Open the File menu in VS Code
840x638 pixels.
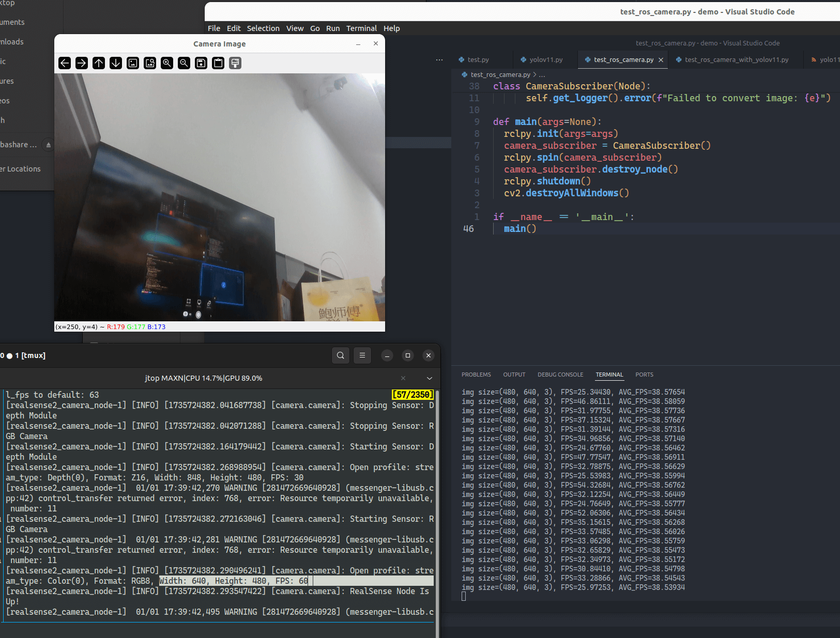[214, 28]
